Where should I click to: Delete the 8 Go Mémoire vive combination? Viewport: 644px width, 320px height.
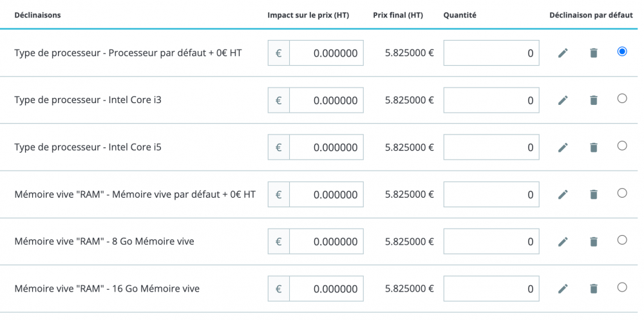pyautogui.click(x=594, y=241)
